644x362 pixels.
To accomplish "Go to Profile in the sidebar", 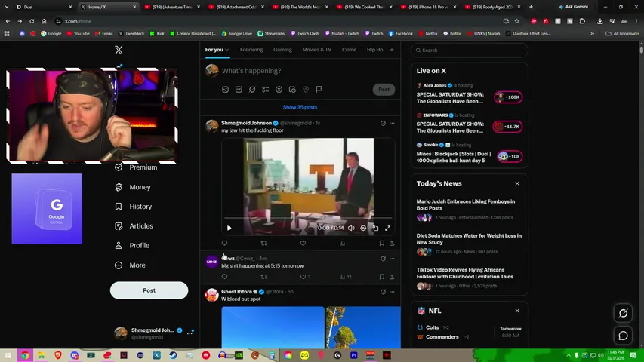I will coord(132,245).
